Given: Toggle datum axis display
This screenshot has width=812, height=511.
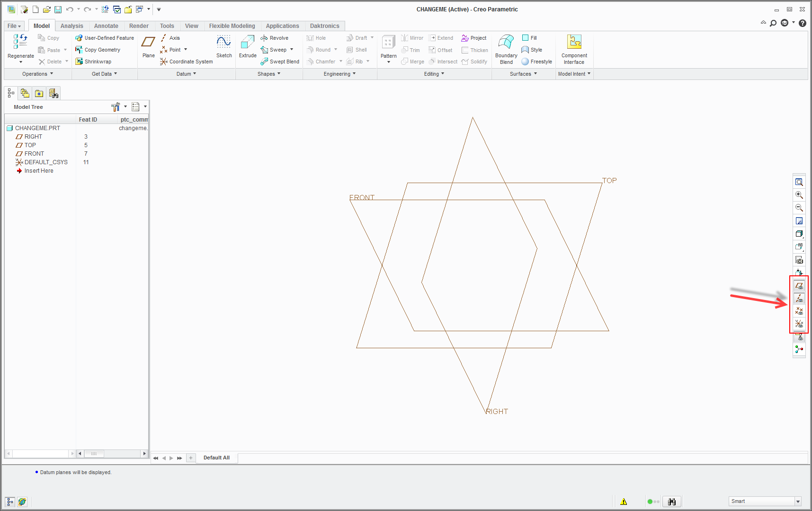Looking at the screenshot, I should coord(799,298).
